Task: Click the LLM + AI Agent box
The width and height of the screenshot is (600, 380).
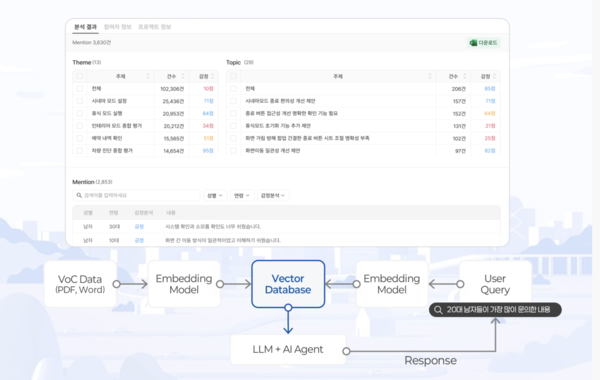Action: pyautogui.click(x=288, y=349)
